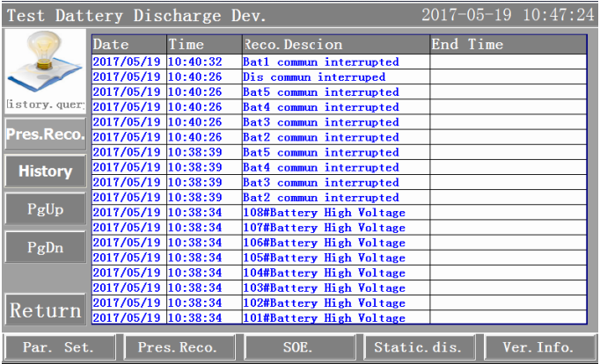The image size is (600, 364).
Task: Click the history query lightbulb icon
Action: point(45,65)
